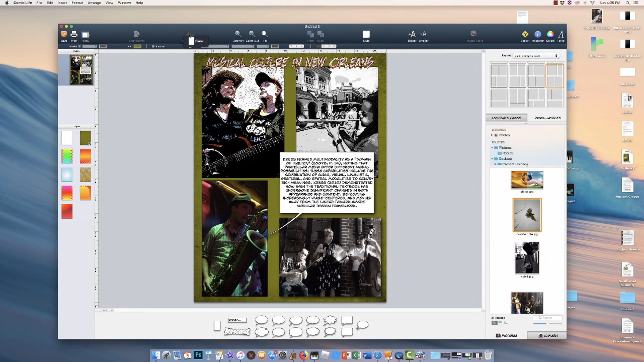Open the Insert menu
The width and height of the screenshot is (644, 362).
click(62, 3)
